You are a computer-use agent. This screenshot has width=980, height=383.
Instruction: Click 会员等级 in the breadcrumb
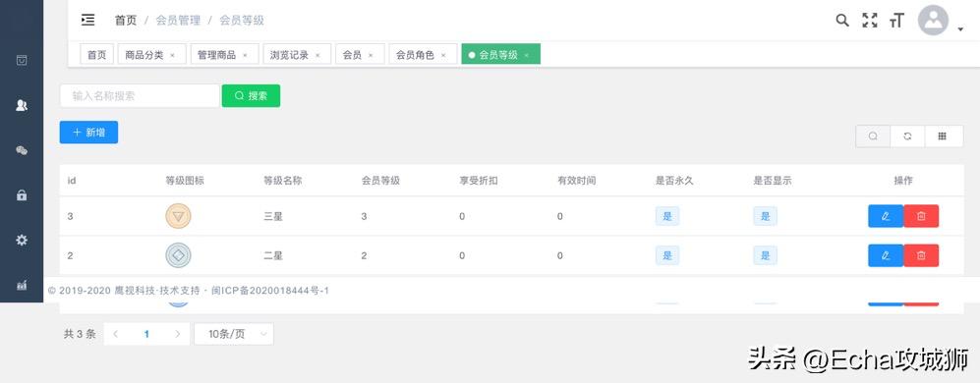pyautogui.click(x=241, y=20)
